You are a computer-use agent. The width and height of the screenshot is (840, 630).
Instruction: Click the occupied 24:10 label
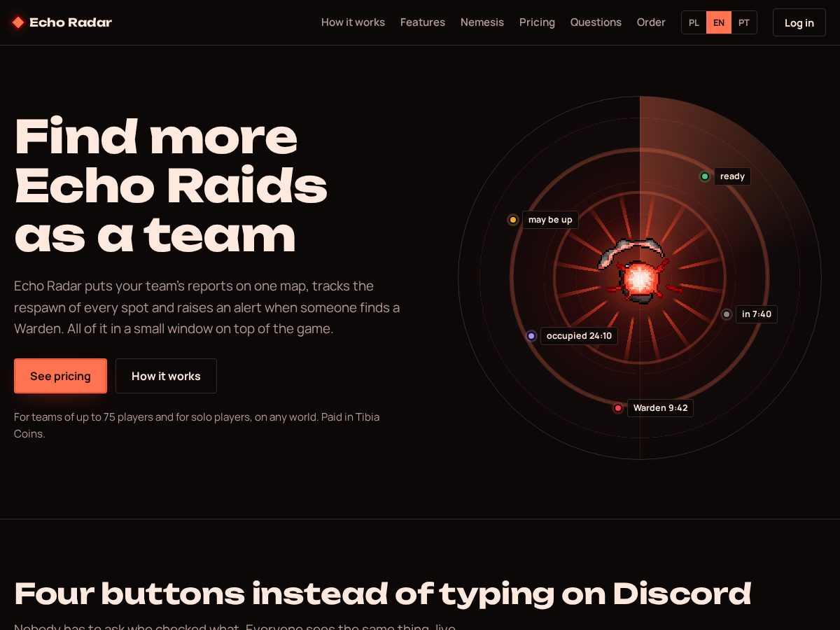coord(579,336)
